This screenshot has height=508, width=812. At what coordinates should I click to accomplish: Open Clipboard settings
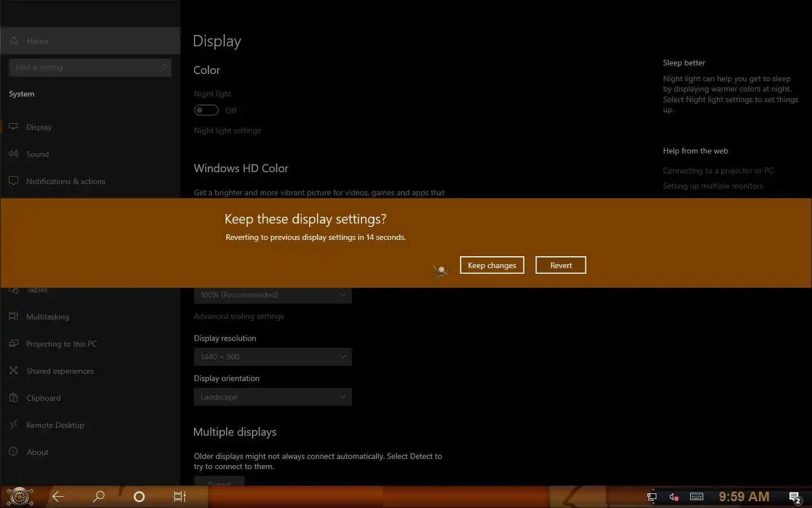[90, 398]
